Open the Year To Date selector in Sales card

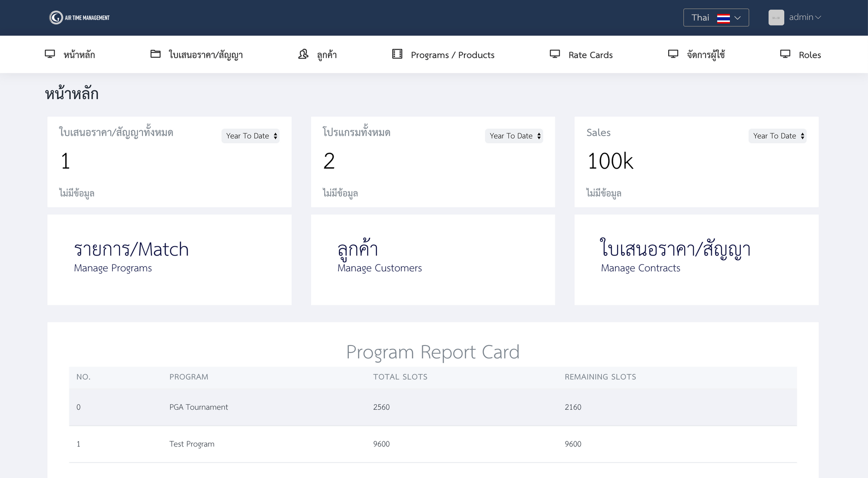coord(777,136)
